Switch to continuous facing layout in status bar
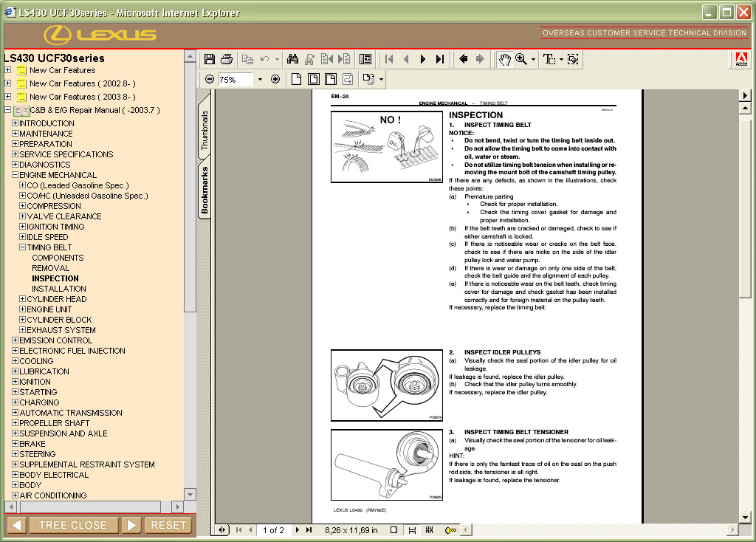The image size is (756, 542). pyautogui.click(x=429, y=530)
